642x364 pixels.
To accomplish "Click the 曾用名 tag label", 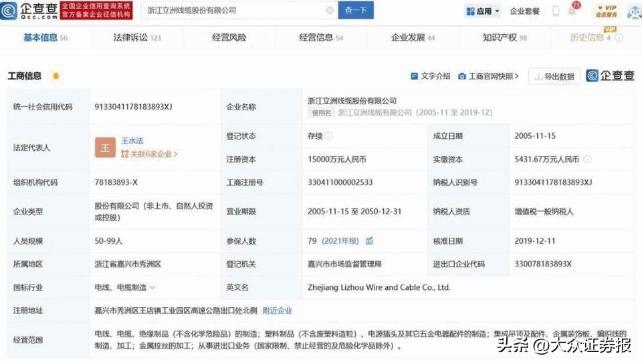I will point(322,113).
